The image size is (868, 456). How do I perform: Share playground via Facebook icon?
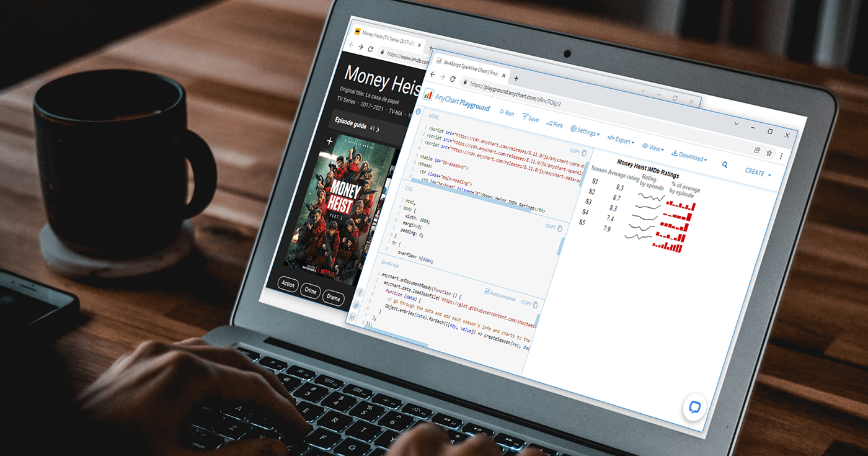click(x=361, y=292)
